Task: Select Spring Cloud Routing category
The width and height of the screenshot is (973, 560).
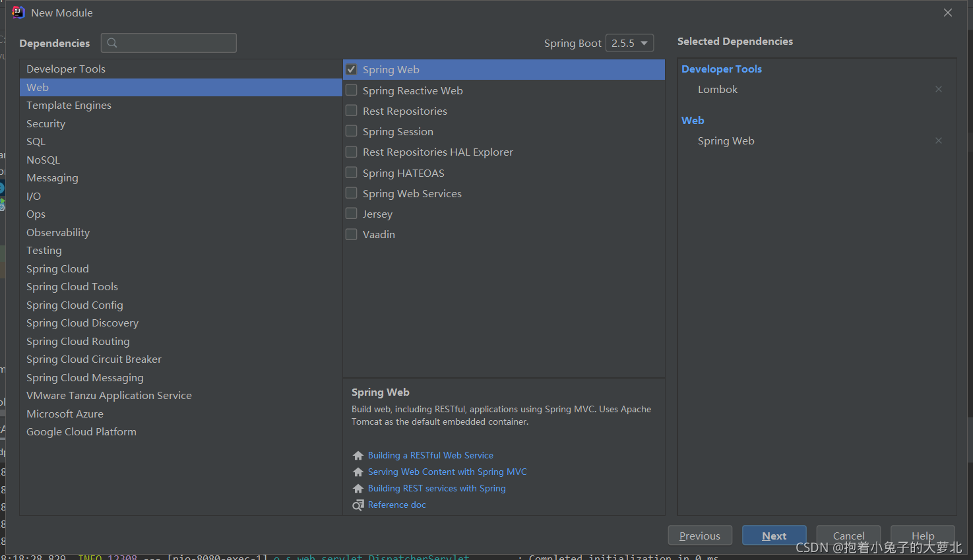Action: [x=181, y=341]
